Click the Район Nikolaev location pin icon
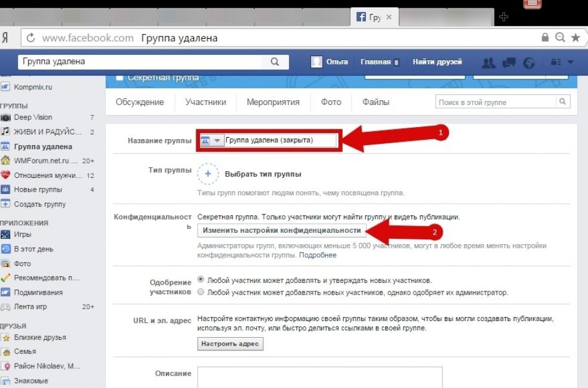 point(5,367)
